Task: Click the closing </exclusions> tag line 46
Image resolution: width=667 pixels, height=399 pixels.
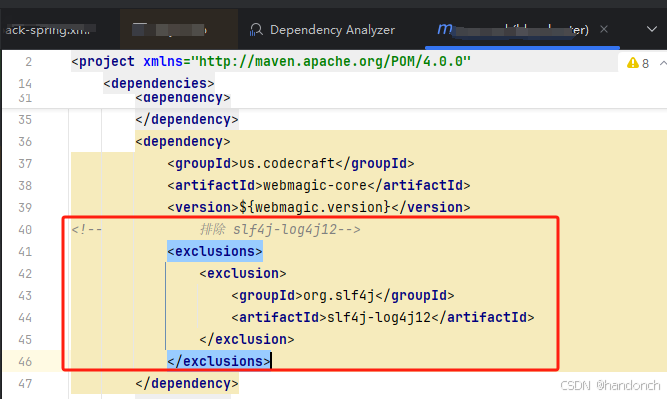Action: click(x=219, y=361)
